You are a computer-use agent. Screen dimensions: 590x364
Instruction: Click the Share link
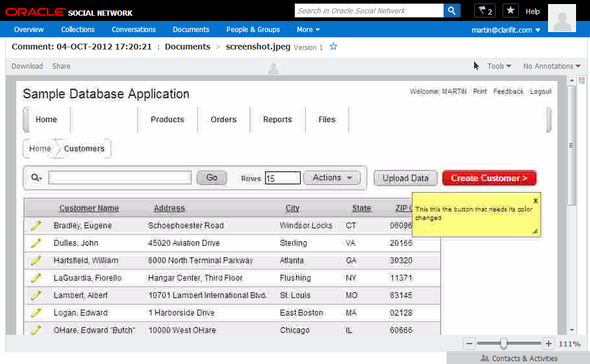tap(61, 66)
